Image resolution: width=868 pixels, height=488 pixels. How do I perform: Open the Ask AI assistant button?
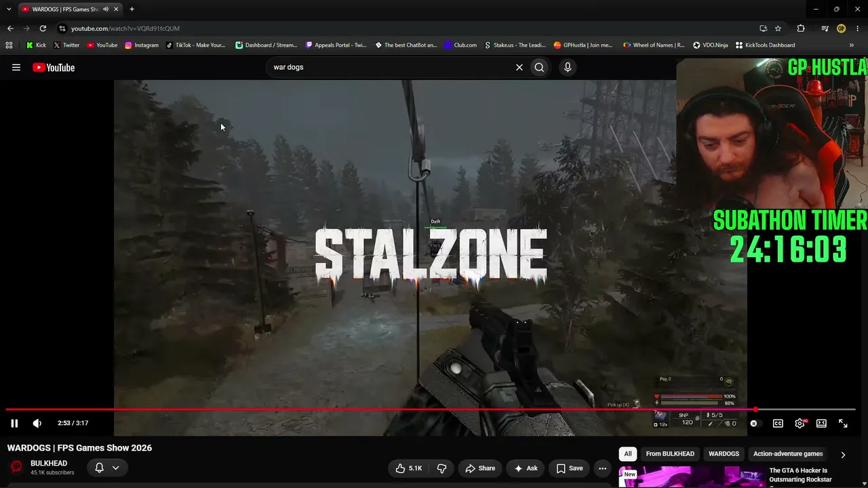coord(526,468)
